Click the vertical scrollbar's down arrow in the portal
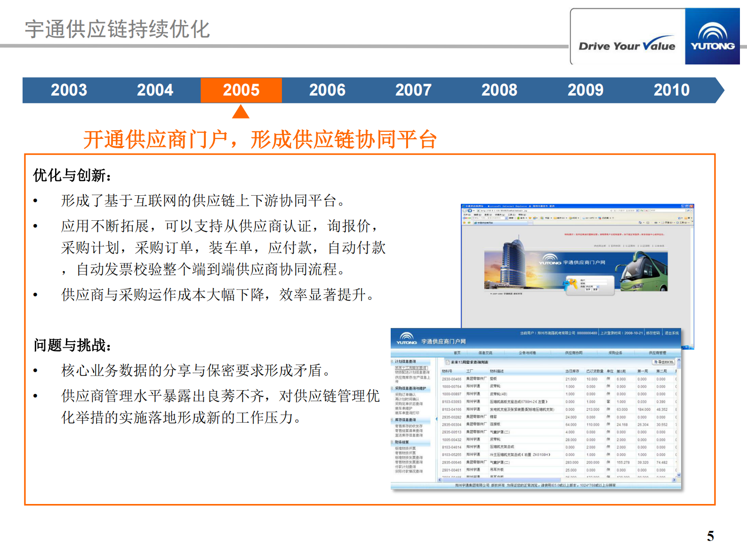747x560 pixels. click(x=679, y=475)
